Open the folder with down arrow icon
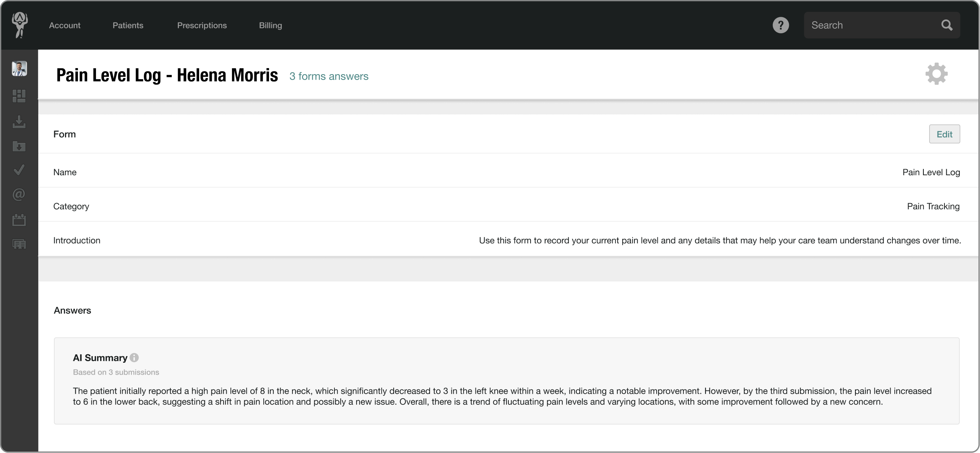Viewport: 980px width, 453px height. (19, 146)
